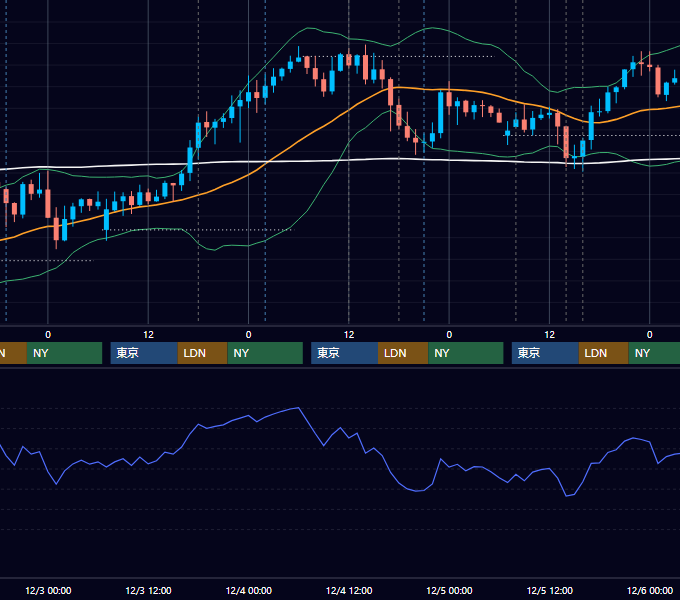Viewport: 680px width, 600px height.
Task: Select NY session block following 12/5 LDN
Action: pos(654,353)
